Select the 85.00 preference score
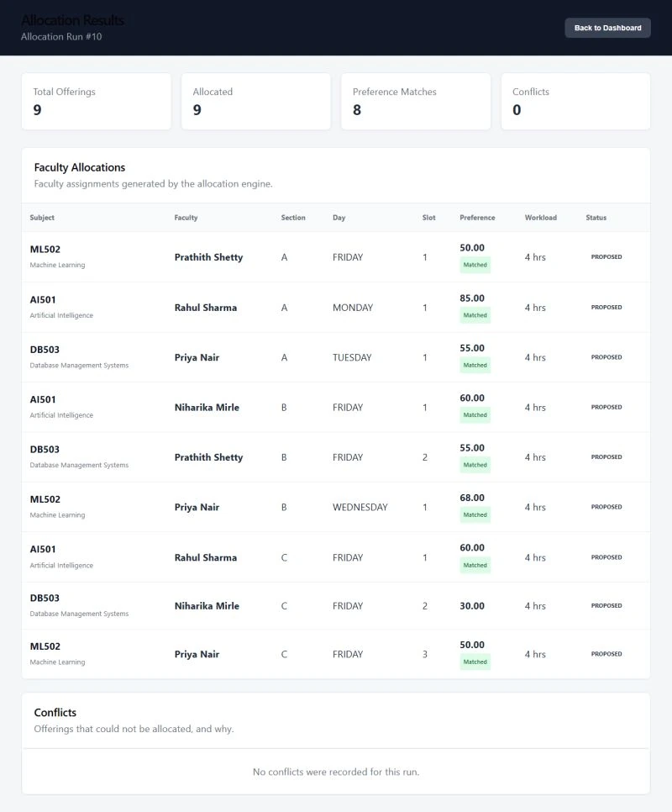The image size is (672, 812). (x=472, y=298)
